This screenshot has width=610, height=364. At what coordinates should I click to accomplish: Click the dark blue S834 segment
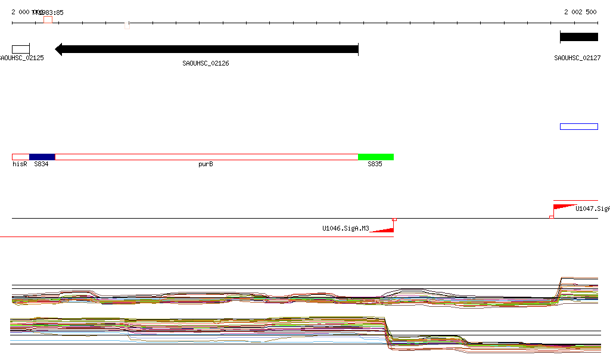(x=42, y=157)
